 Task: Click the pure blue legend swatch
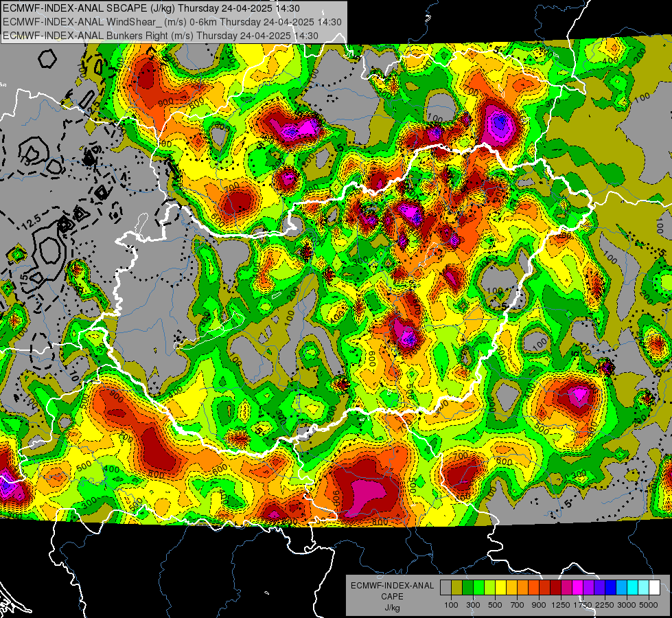point(610,587)
